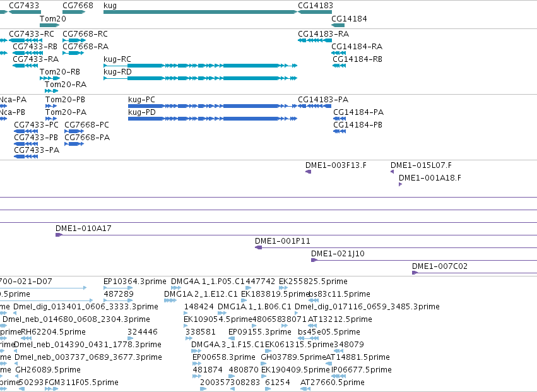The image size is (537, 392).
Task: Open EST EK255825.5prime
Action: 313,282
